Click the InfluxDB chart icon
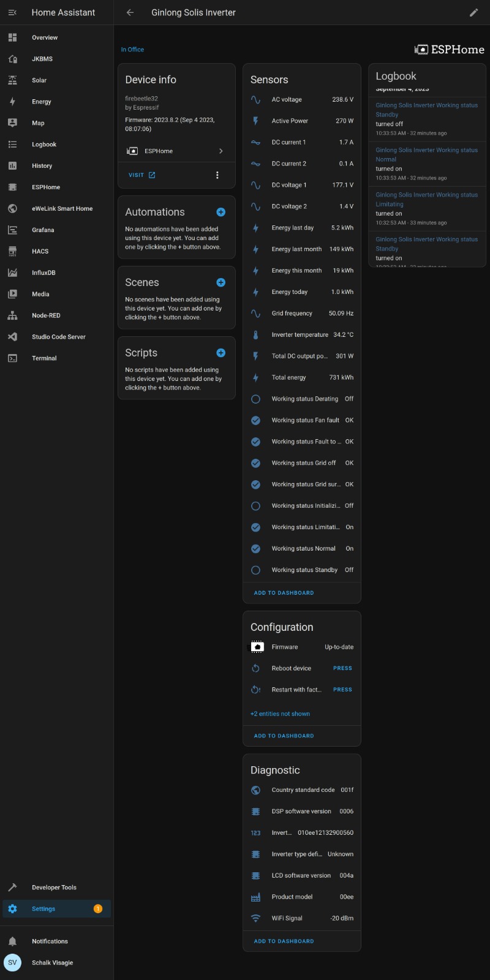Viewport: 490px width, 980px height. [12, 273]
